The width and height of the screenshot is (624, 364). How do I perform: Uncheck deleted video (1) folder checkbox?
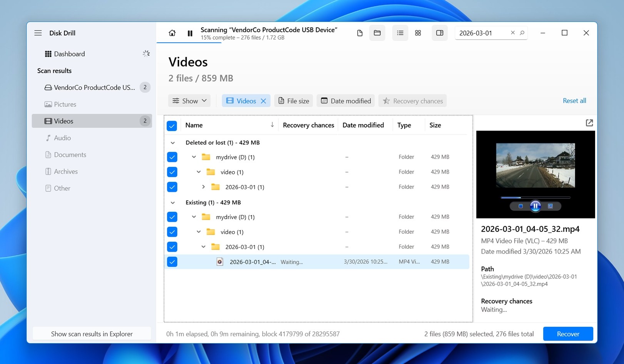[172, 172]
